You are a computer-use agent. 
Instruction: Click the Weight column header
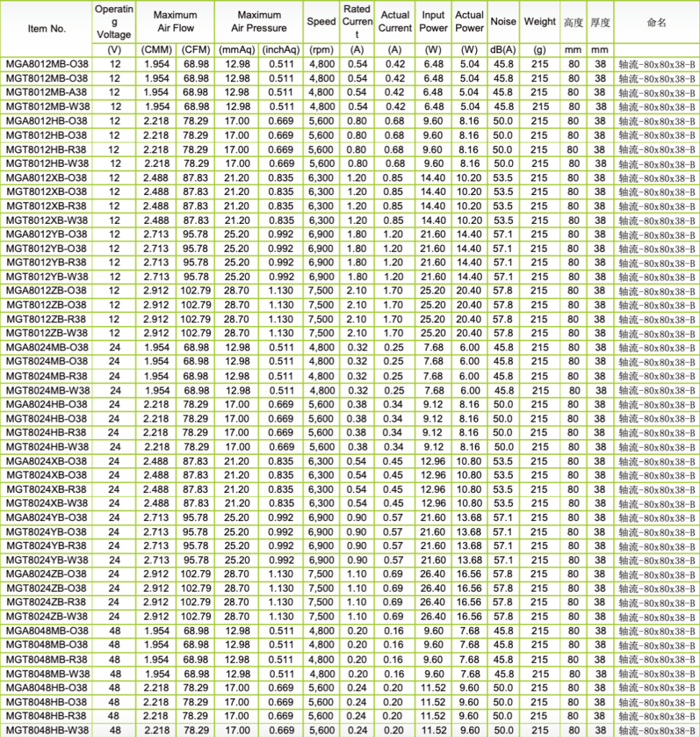540,22
